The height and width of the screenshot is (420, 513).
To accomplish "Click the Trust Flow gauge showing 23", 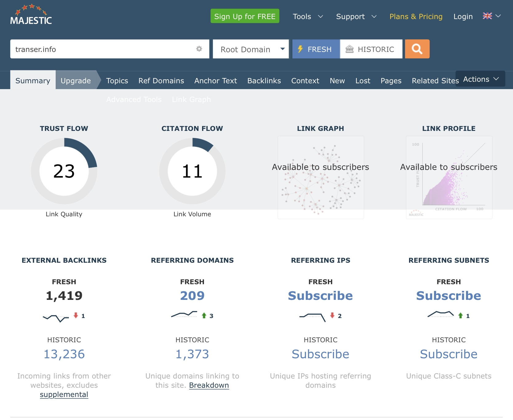I will [64, 171].
